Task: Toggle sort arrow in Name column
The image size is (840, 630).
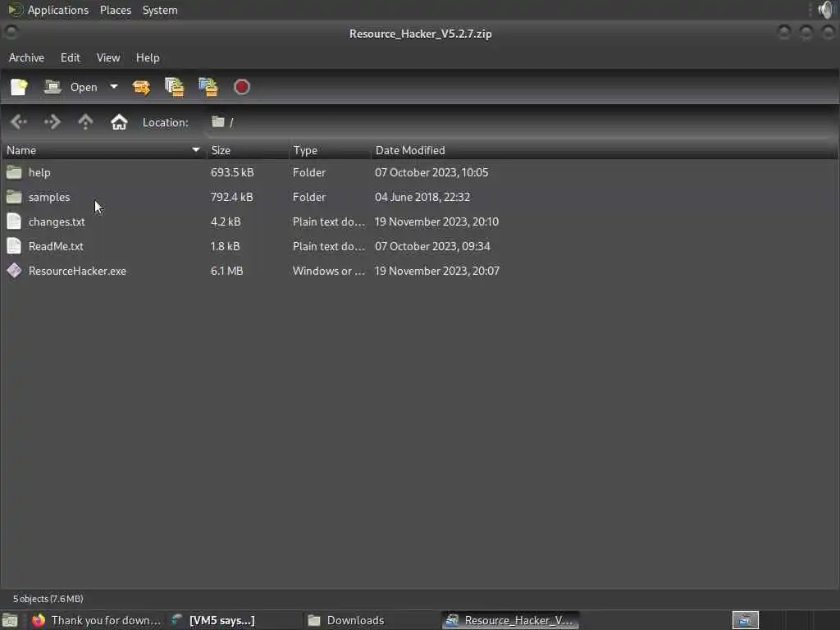Action: click(196, 150)
